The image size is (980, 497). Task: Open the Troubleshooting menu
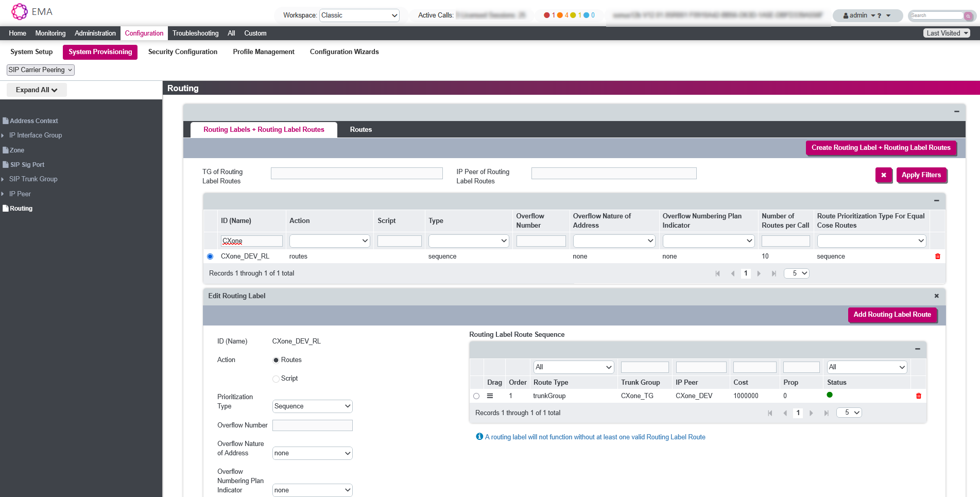coord(195,33)
